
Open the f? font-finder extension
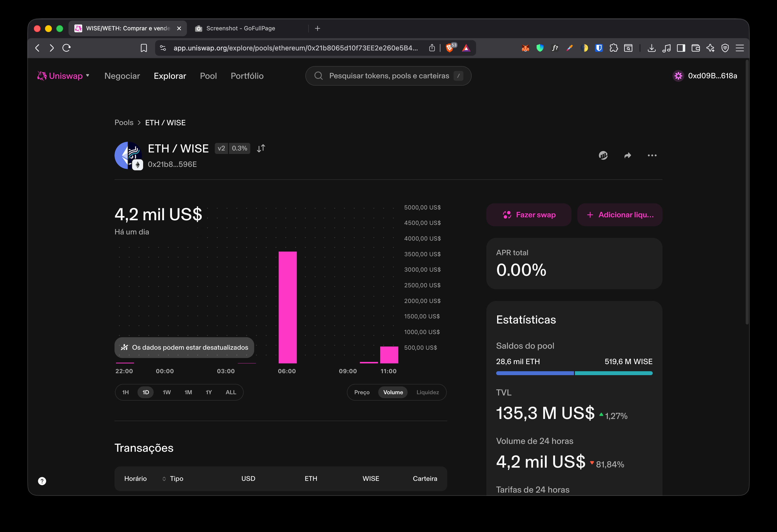tap(555, 48)
